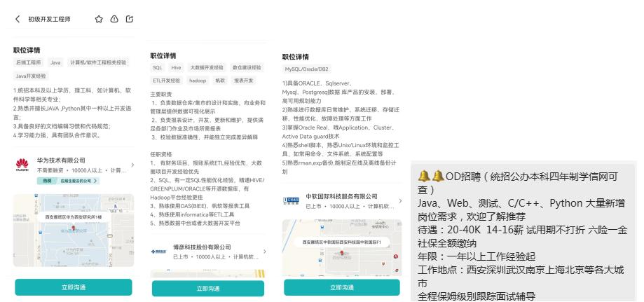The height and width of the screenshot is (302, 644).
Task: Select the SQL skill tag
Action: click(x=157, y=68)
